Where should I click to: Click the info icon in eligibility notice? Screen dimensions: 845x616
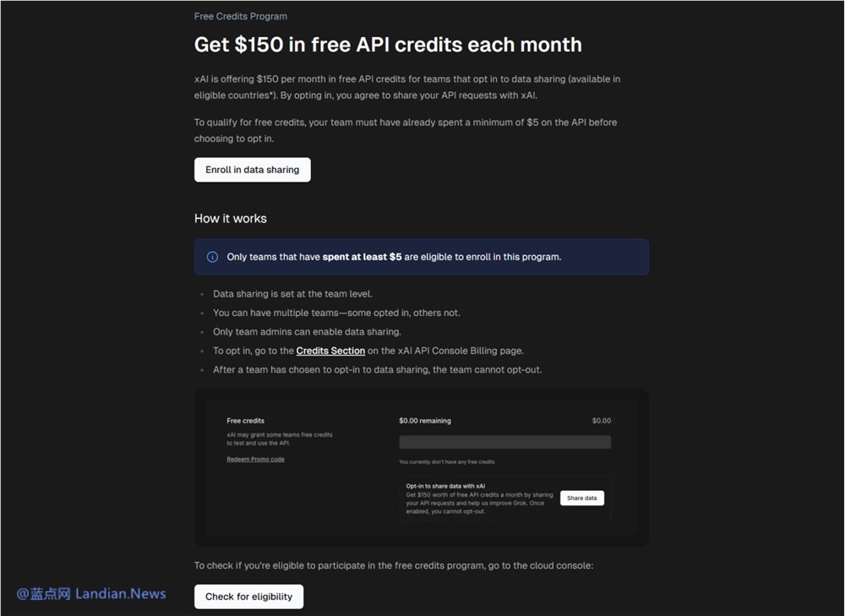click(x=212, y=257)
